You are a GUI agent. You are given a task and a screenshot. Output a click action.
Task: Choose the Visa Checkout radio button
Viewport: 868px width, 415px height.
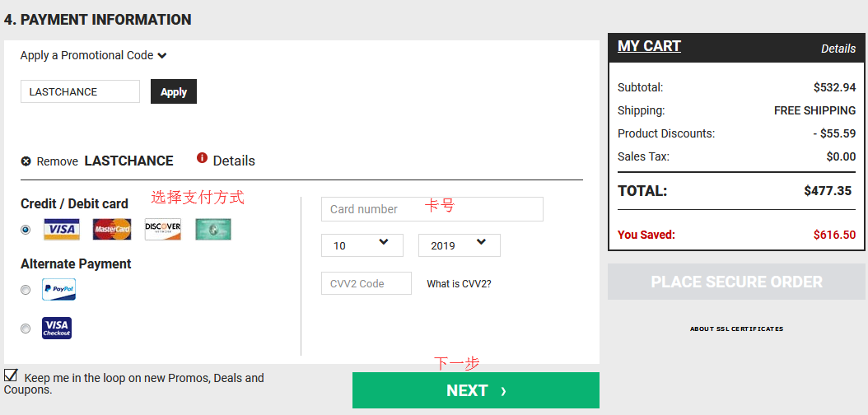coord(26,329)
